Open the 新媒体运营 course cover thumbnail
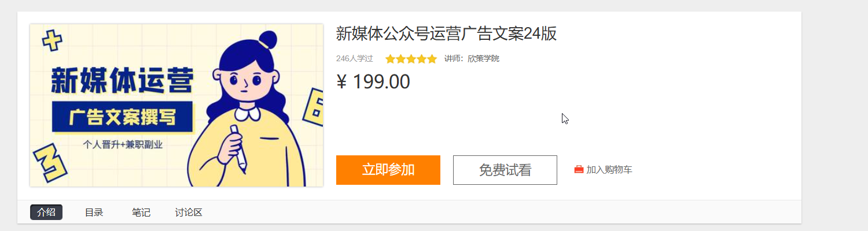This screenshot has width=868, height=231. pos(176,105)
